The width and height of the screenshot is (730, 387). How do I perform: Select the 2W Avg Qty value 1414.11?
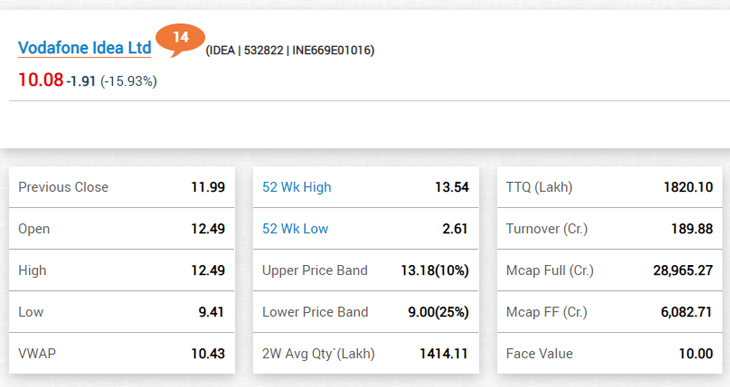[444, 353]
